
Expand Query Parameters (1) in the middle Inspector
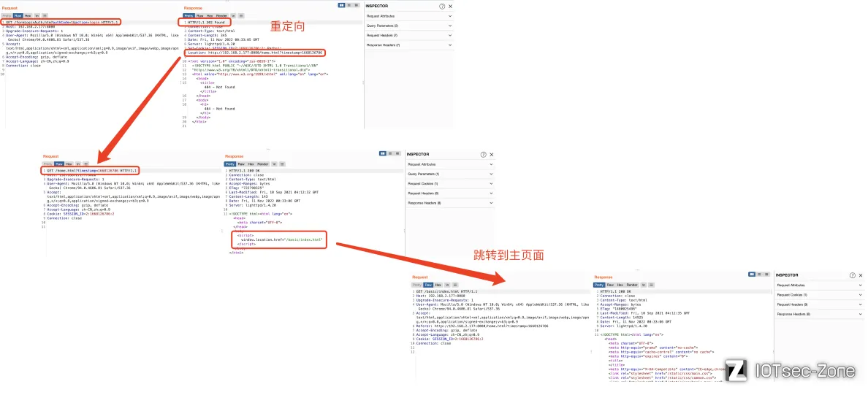(x=449, y=174)
